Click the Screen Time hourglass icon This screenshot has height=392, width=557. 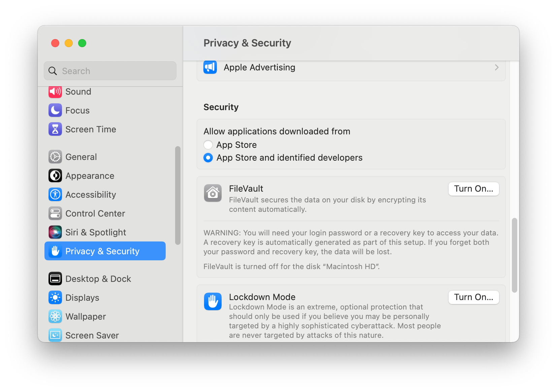click(55, 129)
